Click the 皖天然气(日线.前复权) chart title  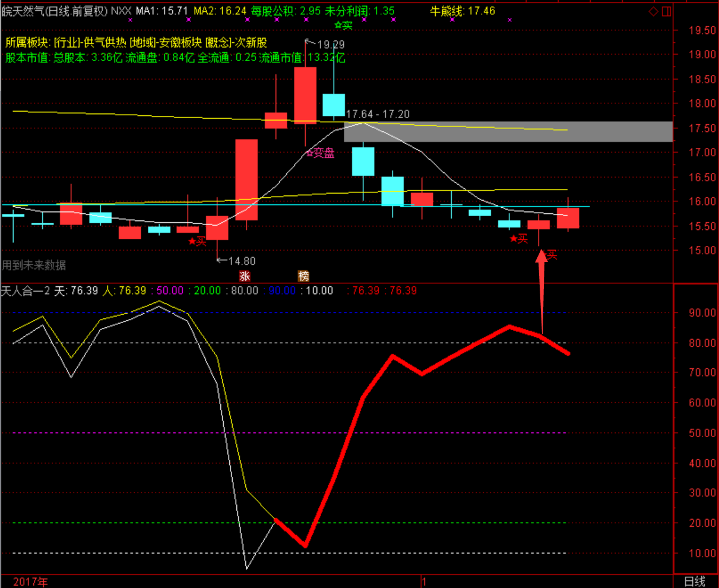(55, 11)
